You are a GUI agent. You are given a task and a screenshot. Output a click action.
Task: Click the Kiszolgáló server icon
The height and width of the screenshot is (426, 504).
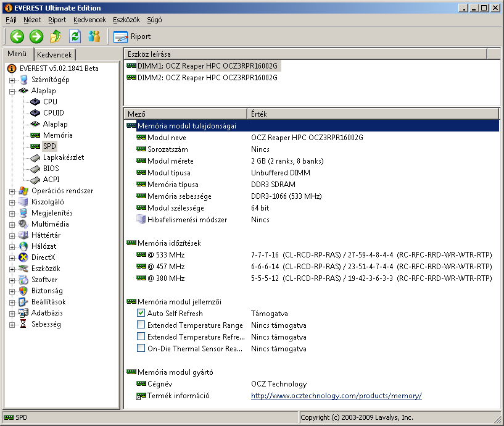(23, 202)
